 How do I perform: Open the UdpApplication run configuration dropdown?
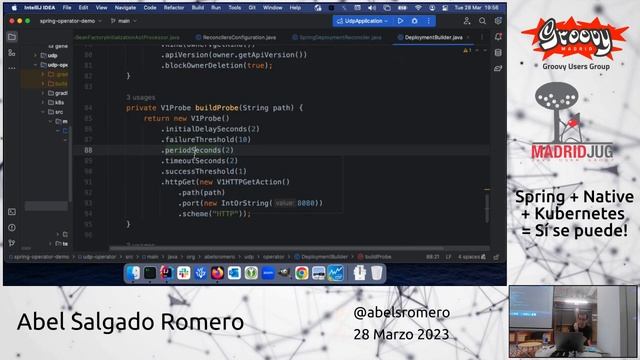coord(362,21)
